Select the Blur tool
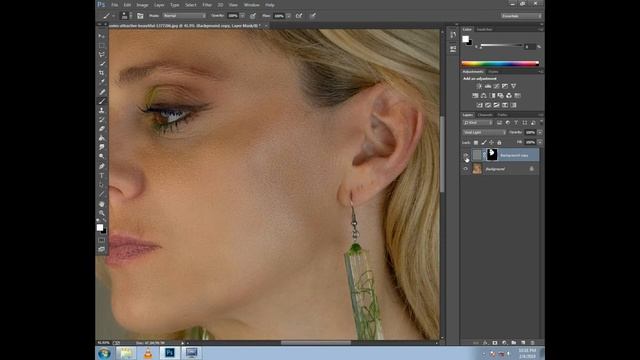The width and height of the screenshot is (640, 360). point(102,147)
